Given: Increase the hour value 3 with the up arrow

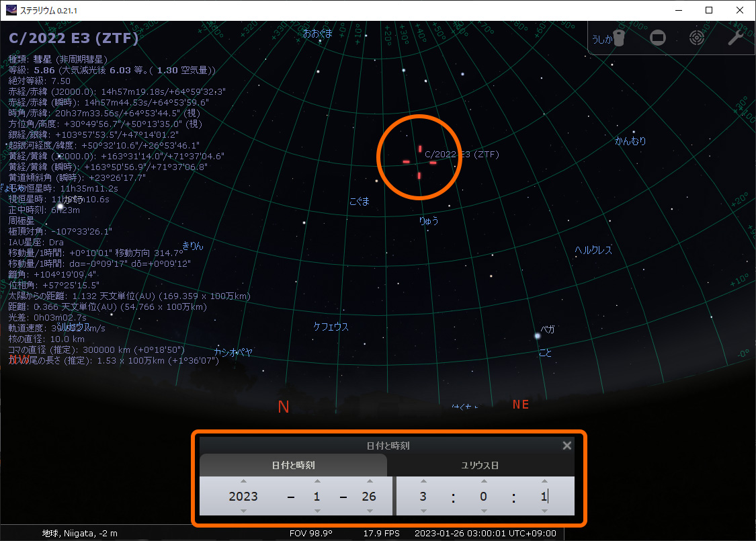Looking at the screenshot, I should [423, 481].
